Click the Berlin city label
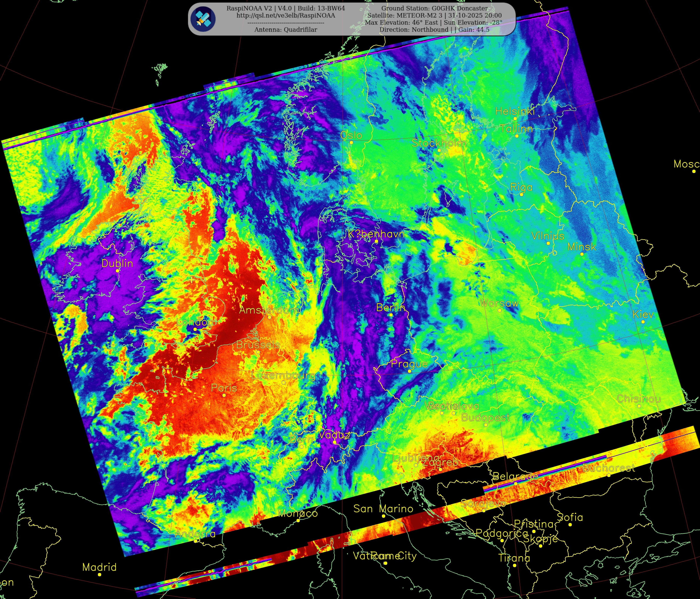 391,307
